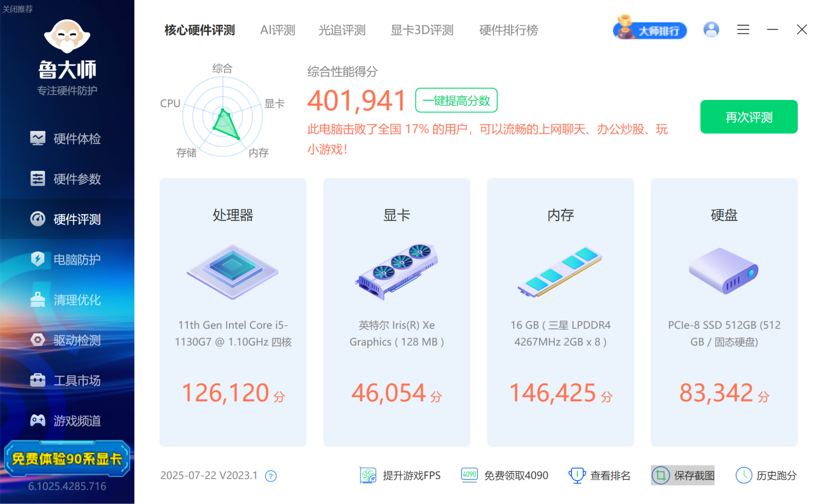Image resolution: width=823 pixels, height=504 pixels.
Task: Click the hard drive score 83,342
Action: pyautogui.click(x=716, y=393)
